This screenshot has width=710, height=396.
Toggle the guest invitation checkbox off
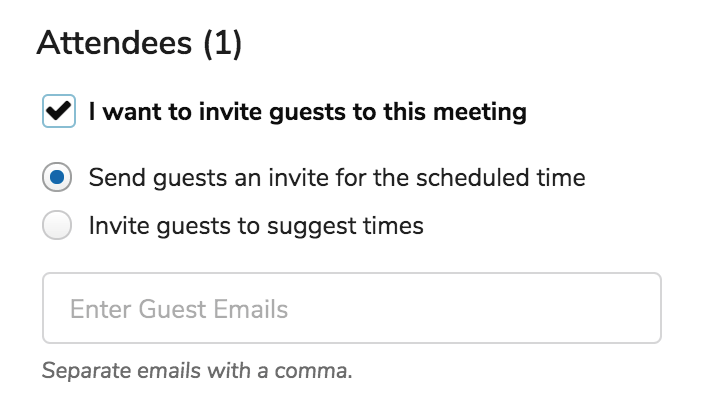pos(59,111)
